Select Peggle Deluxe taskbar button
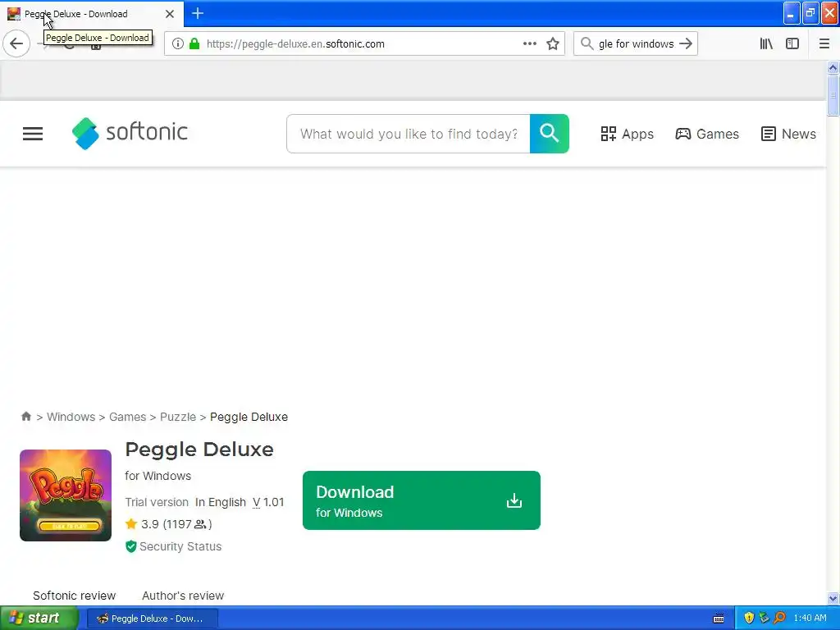Screen dimensions: 840x630 pyautogui.click(x=152, y=619)
